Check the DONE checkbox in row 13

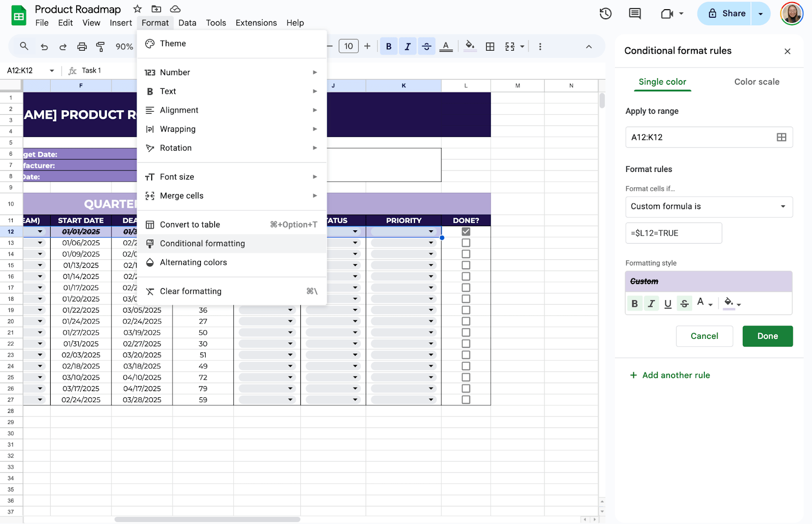466,243
